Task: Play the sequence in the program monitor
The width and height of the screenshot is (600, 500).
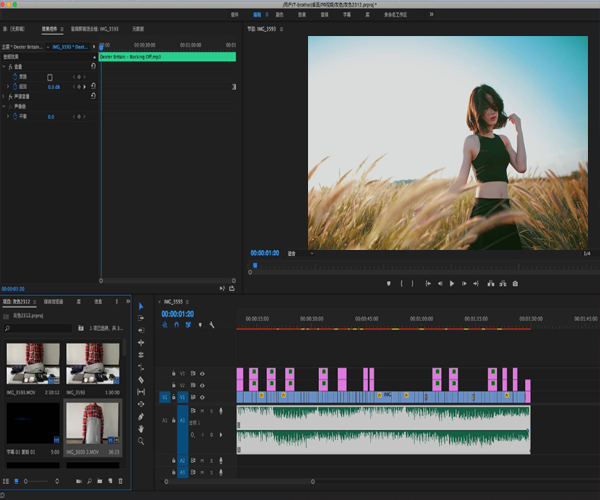Action: tap(452, 283)
